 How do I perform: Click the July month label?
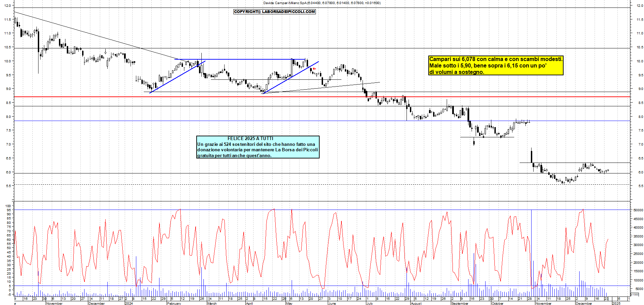coord(369,303)
